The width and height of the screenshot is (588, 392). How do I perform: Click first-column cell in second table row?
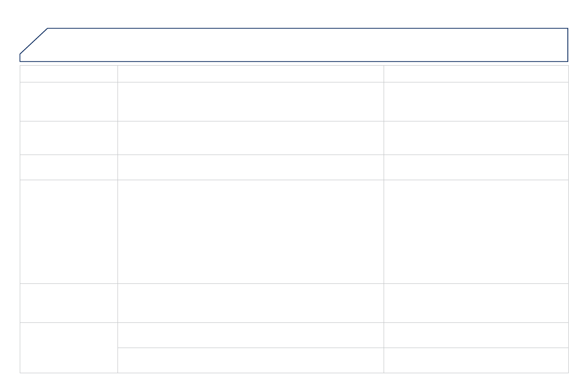[69, 101]
